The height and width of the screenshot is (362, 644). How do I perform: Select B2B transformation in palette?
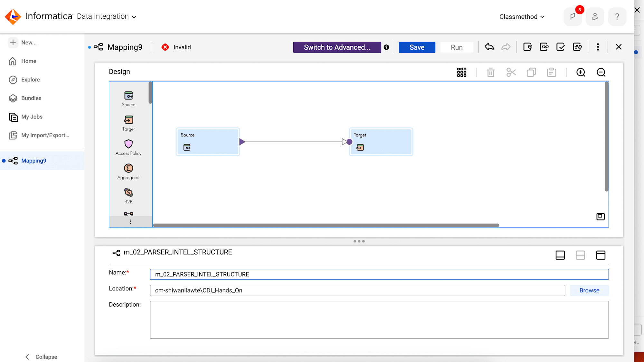coord(128,196)
